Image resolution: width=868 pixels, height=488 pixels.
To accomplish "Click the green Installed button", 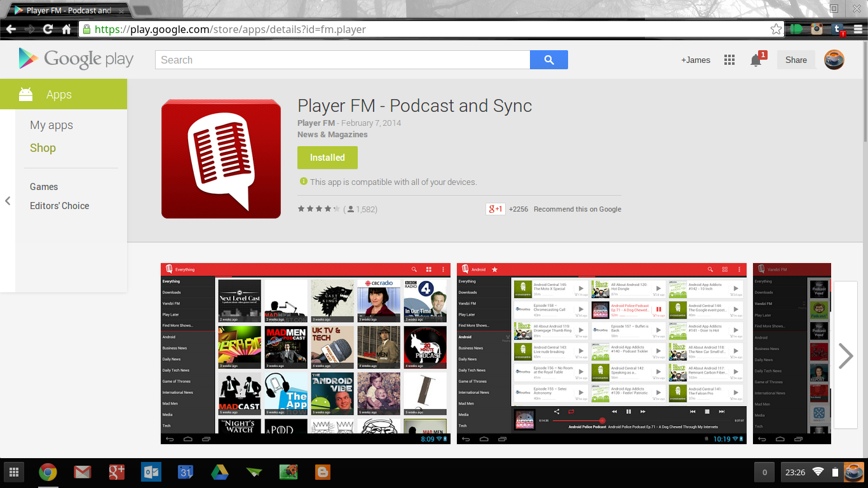I will pyautogui.click(x=327, y=158).
